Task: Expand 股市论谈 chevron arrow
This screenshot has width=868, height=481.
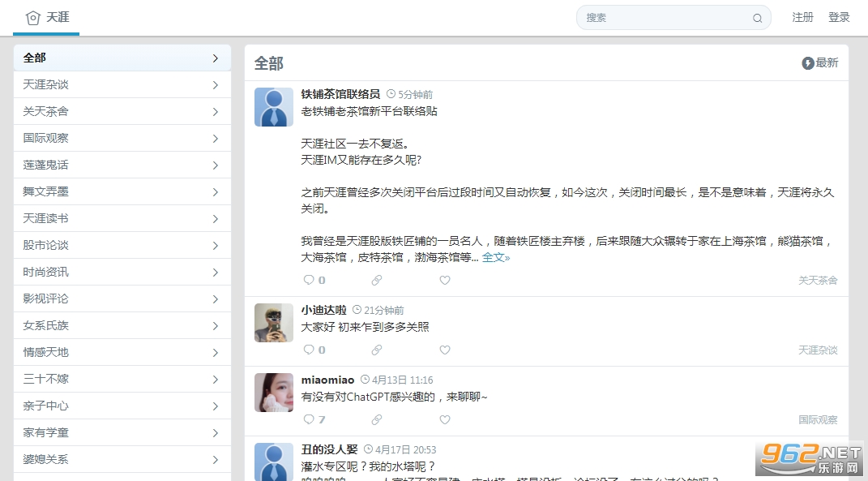Action: coord(216,246)
